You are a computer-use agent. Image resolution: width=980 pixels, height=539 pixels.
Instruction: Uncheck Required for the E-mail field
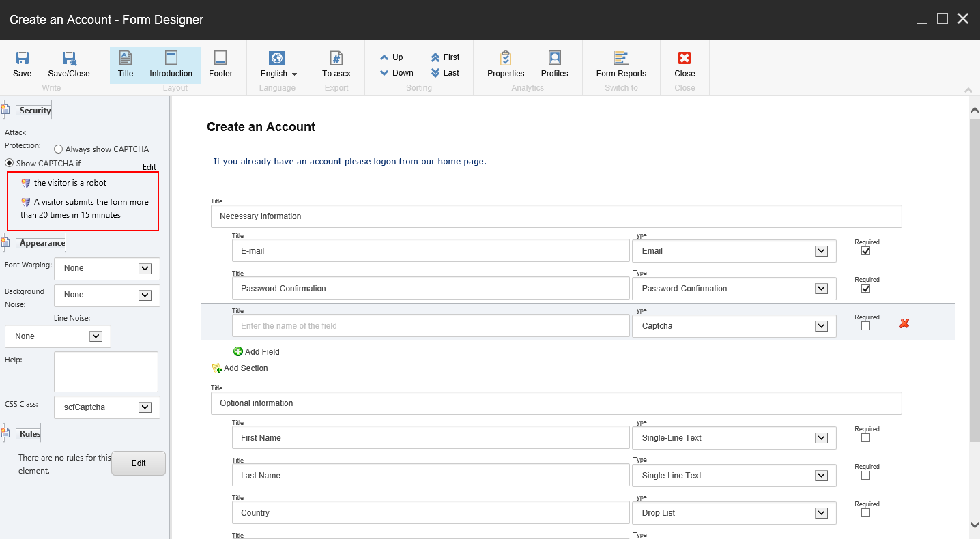[865, 251]
